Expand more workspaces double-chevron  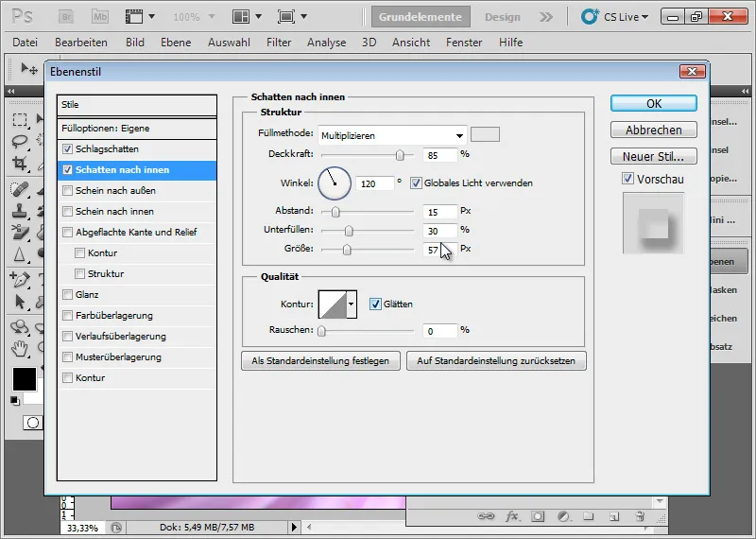pyautogui.click(x=546, y=17)
